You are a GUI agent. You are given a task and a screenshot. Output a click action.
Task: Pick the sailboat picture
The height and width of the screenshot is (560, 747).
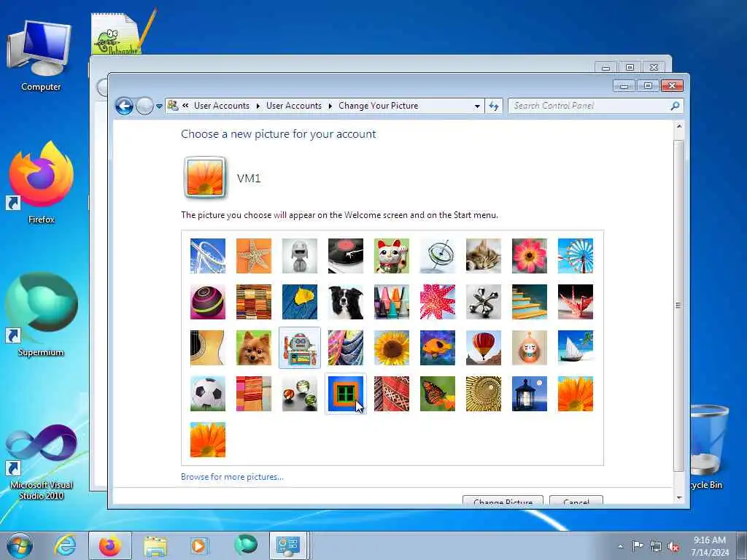(576, 348)
